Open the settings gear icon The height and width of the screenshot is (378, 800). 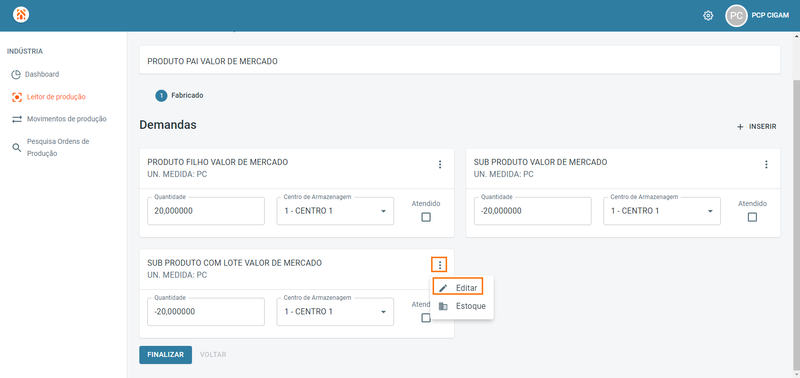click(x=708, y=16)
